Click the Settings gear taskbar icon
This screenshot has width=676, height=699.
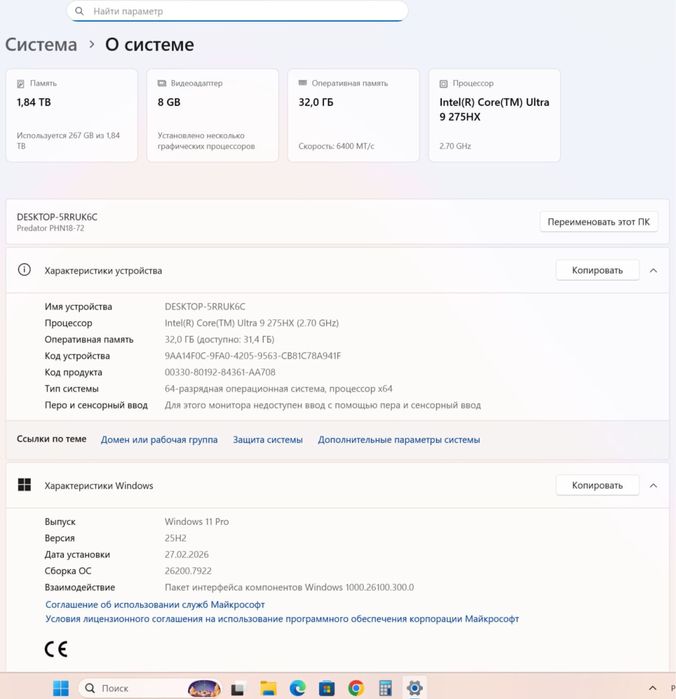[x=415, y=688]
